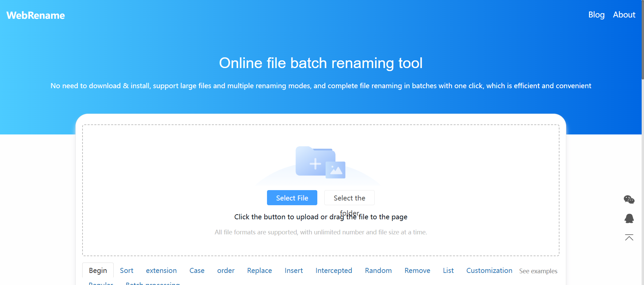
Task: Switch to the Insert tab
Action: [x=294, y=271]
